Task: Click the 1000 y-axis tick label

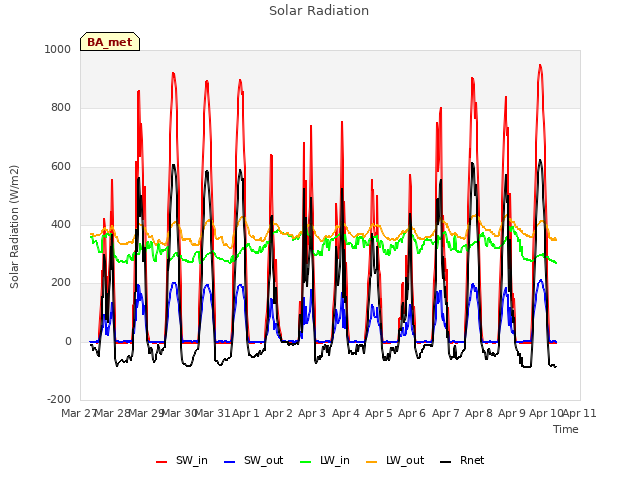Action: coord(58,49)
